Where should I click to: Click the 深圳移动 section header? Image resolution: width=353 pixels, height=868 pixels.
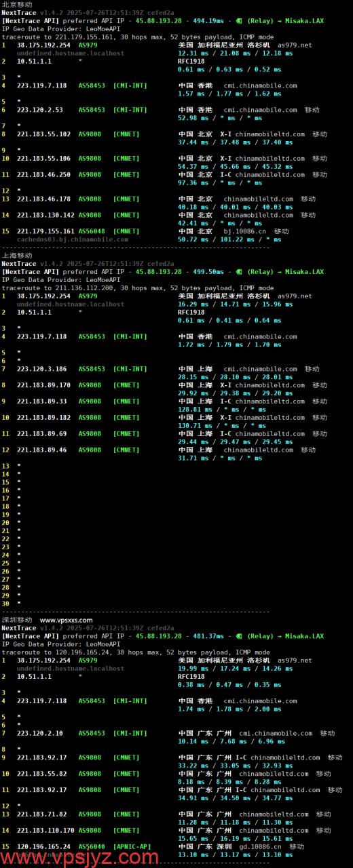pos(17,620)
